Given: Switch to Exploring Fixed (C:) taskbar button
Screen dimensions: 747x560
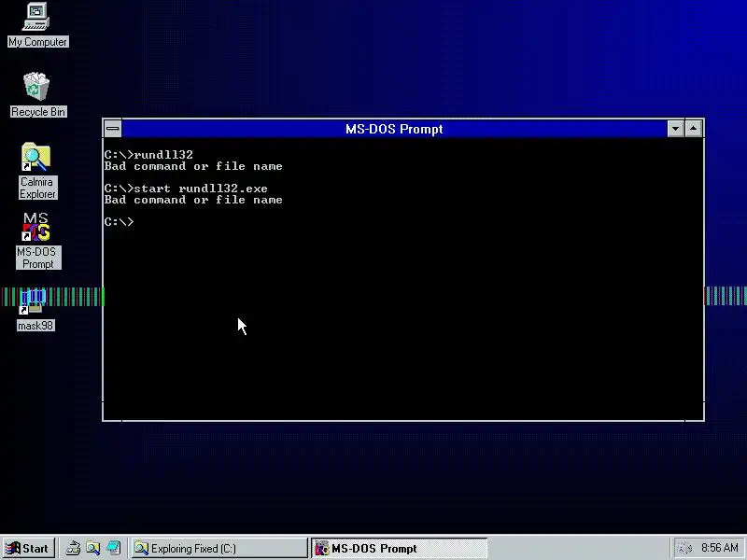Looking at the screenshot, I should click(219, 548).
